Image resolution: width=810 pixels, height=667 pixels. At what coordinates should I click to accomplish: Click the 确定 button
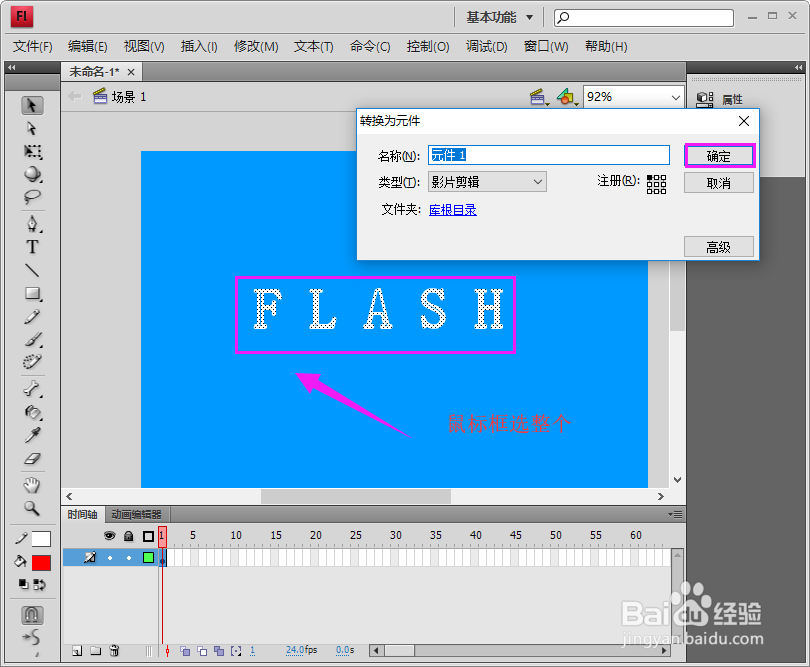point(719,156)
